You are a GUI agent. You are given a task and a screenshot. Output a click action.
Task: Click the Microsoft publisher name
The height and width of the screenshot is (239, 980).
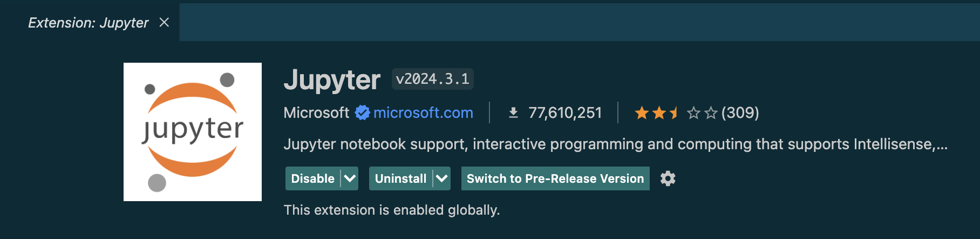(317, 112)
